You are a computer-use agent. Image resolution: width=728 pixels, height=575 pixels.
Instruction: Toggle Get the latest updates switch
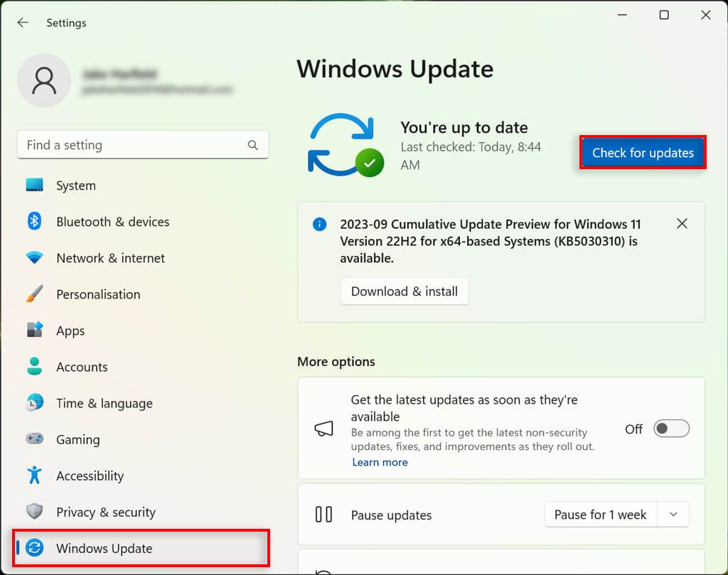click(x=671, y=429)
